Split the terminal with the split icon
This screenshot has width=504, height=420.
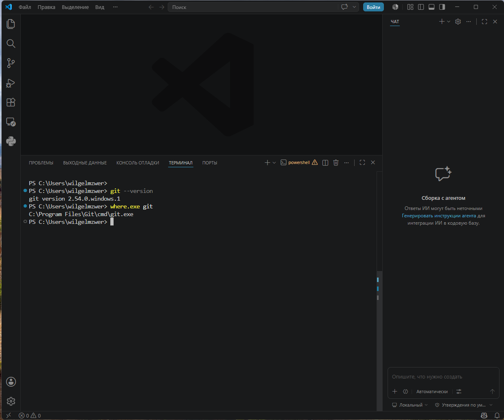[x=325, y=163]
